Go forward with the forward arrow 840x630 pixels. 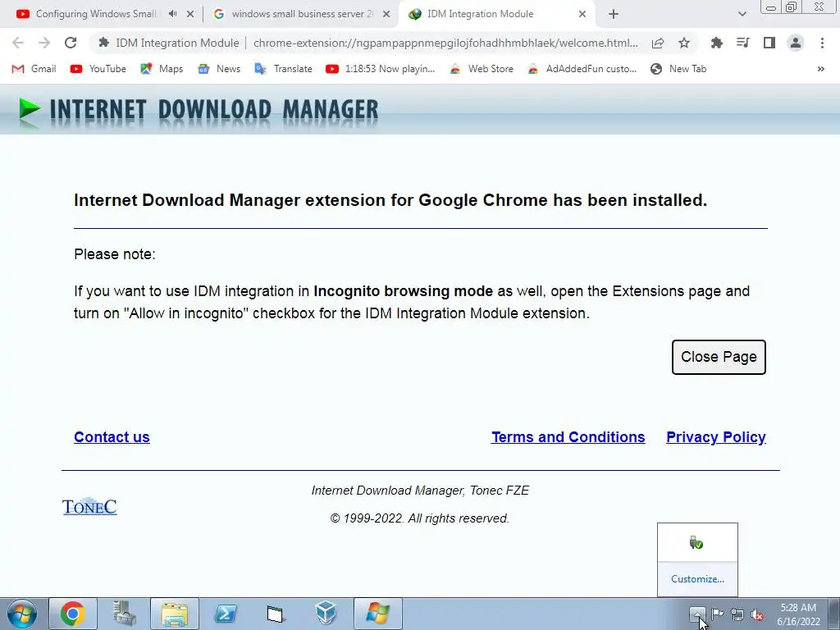(x=44, y=43)
